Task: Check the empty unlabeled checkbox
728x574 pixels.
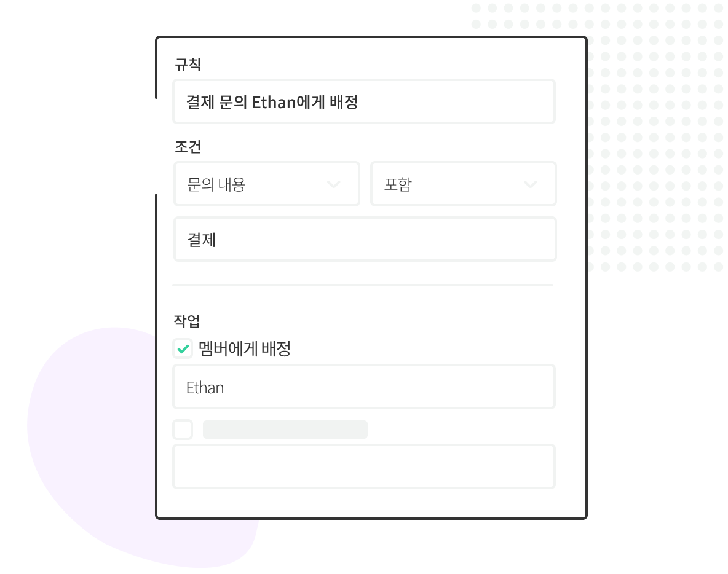Action: point(183,429)
